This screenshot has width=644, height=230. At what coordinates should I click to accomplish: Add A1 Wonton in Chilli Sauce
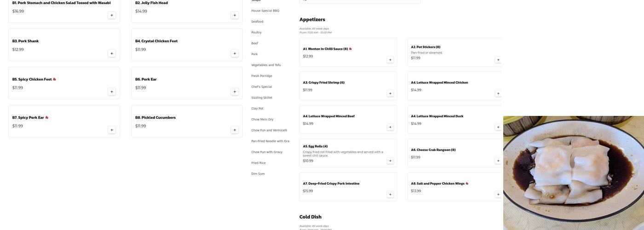[x=390, y=60]
